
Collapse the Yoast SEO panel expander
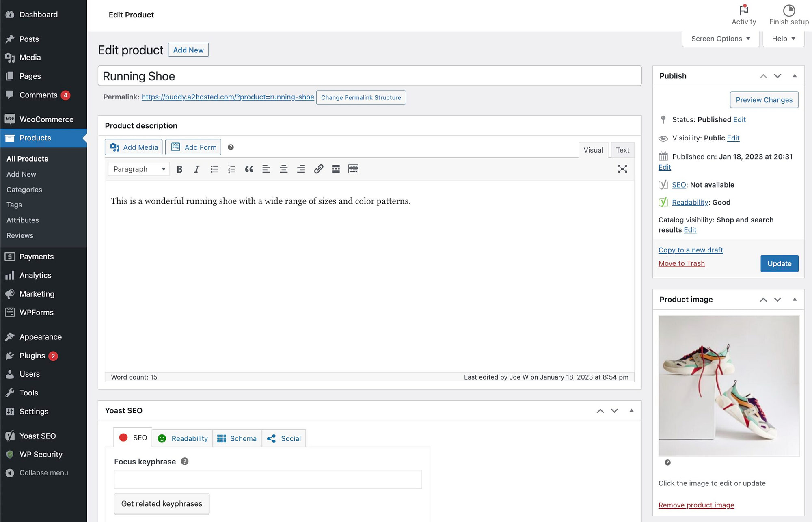click(631, 411)
